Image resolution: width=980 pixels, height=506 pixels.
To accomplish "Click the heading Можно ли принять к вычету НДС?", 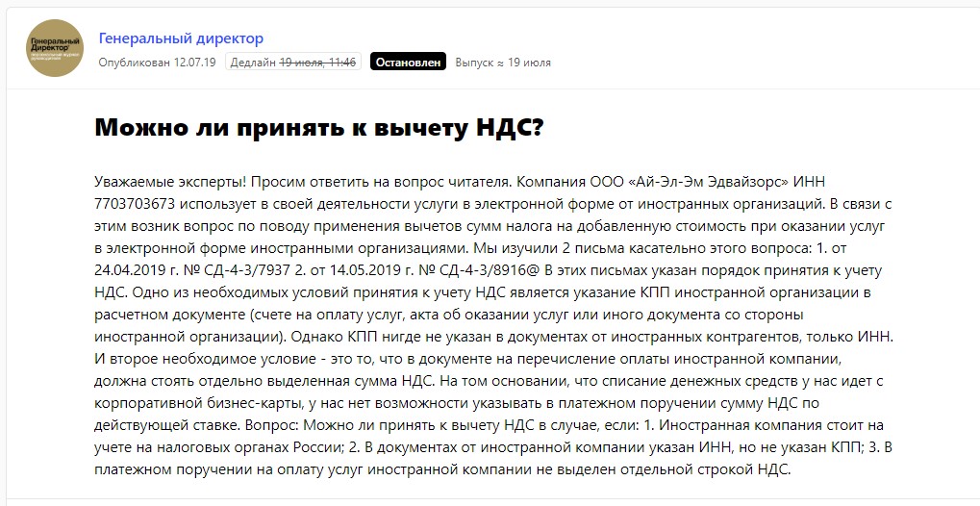I will coord(318,129).
